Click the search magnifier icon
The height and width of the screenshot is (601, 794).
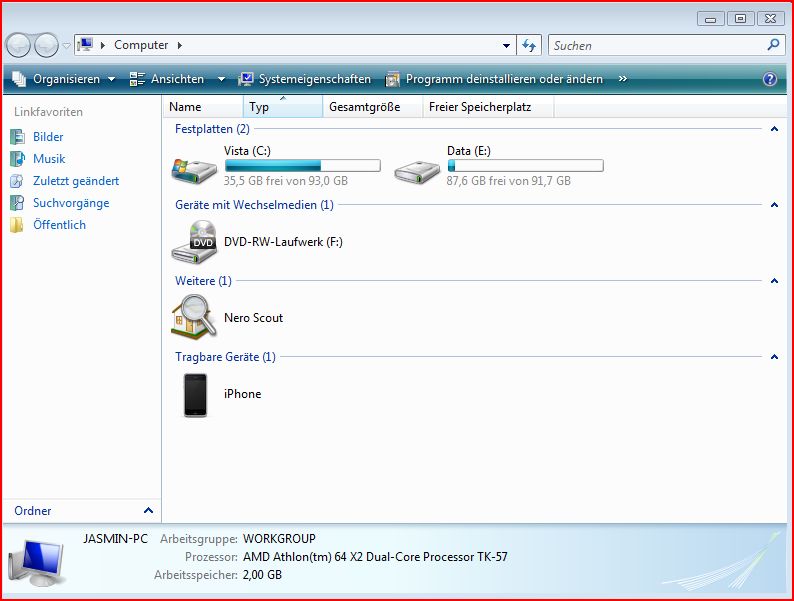pos(773,45)
